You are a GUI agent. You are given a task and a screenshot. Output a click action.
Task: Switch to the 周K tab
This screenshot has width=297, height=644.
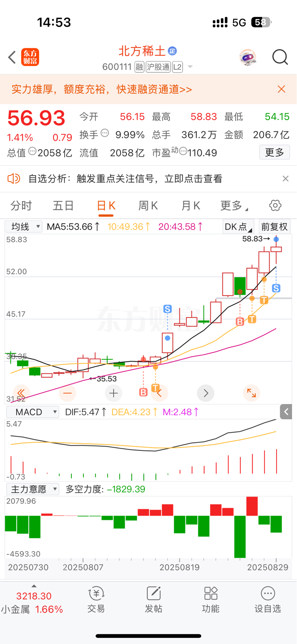click(148, 205)
